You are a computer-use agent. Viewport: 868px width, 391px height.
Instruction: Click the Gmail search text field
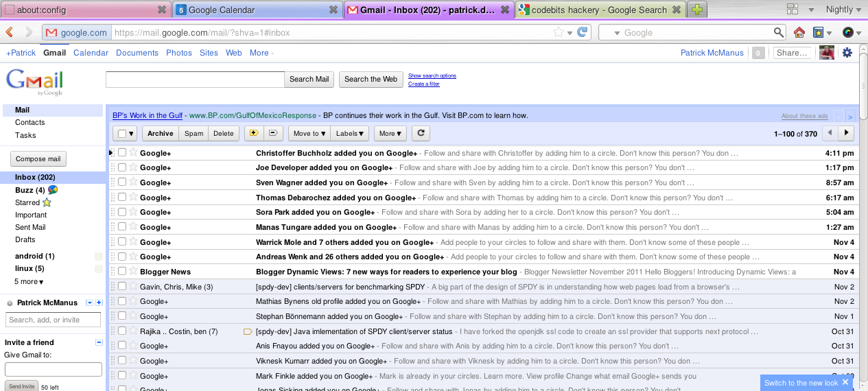(x=195, y=80)
